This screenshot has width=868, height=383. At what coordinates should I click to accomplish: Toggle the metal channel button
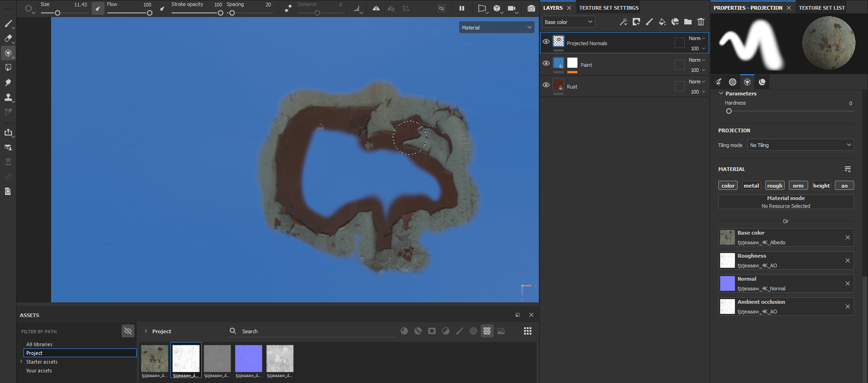click(751, 186)
